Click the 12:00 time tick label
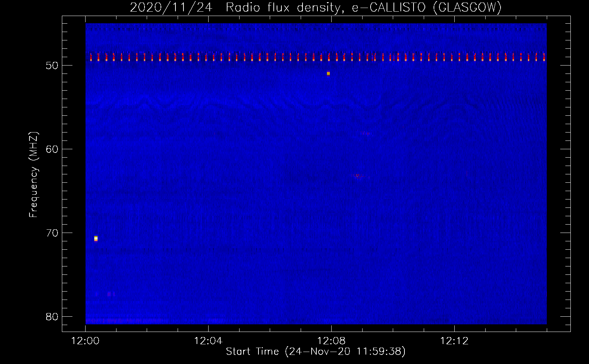 point(85,341)
